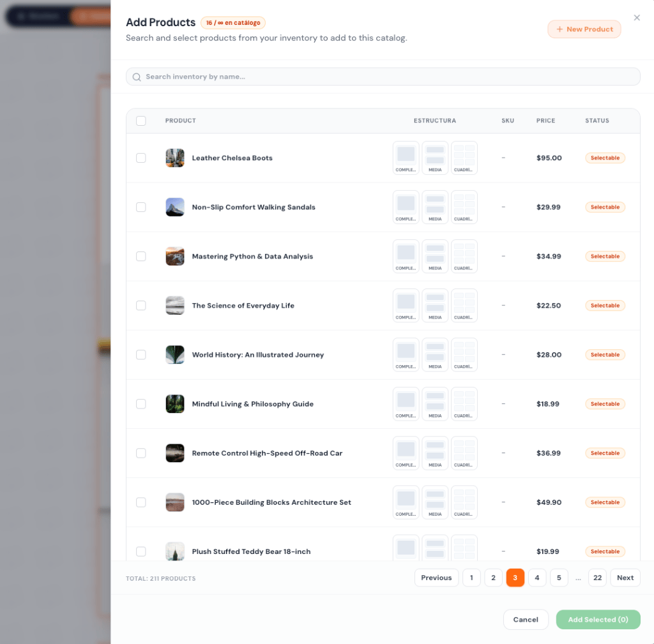Go back with the Previous button

click(436, 578)
